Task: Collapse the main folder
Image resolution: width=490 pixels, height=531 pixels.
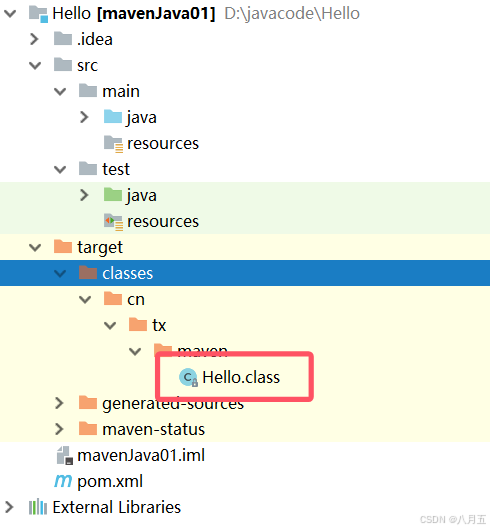Action: click(x=60, y=92)
